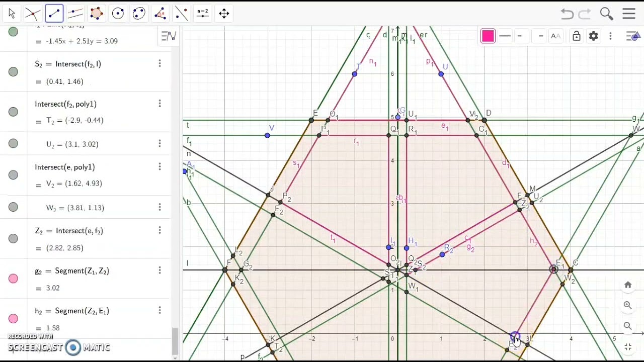Viewport: 644px width, 362px height.
Task: Open the views toggle icon
Action: (x=633, y=36)
